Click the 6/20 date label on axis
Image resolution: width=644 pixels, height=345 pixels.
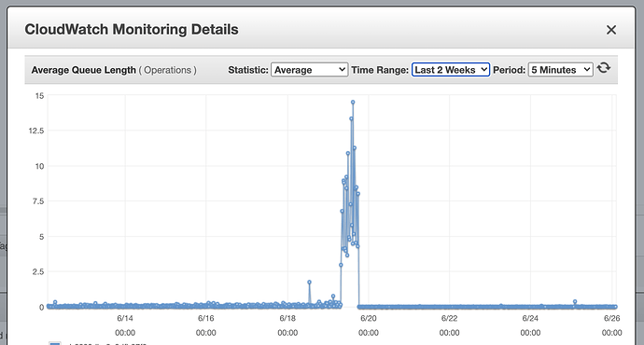click(x=369, y=318)
